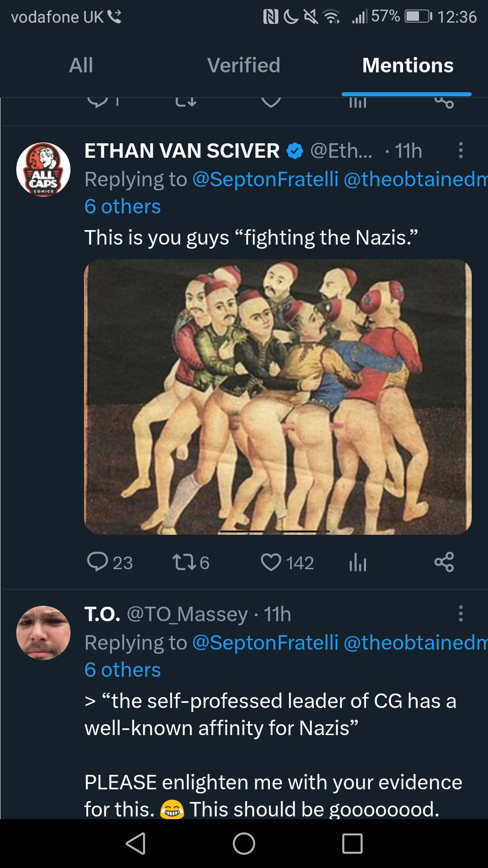Like the partially visible tweet at top
The height and width of the screenshot is (868, 488).
click(271, 102)
